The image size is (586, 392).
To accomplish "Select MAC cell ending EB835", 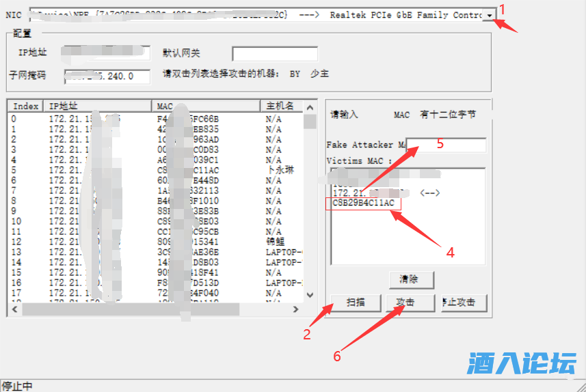I will point(188,129).
